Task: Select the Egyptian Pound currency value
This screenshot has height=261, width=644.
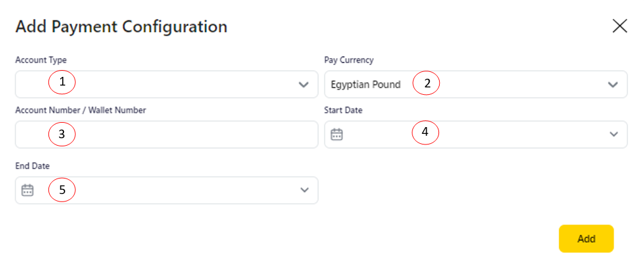Action: (x=366, y=84)
